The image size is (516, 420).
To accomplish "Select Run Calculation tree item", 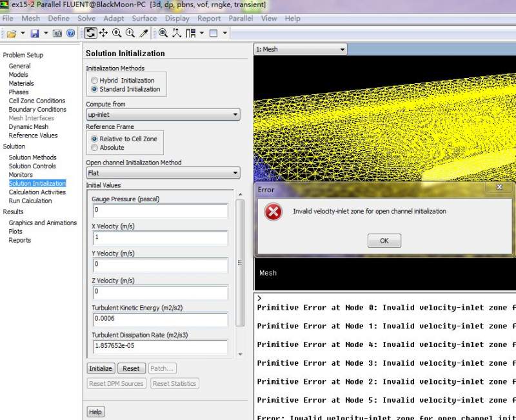I will [x=30, y=201].
